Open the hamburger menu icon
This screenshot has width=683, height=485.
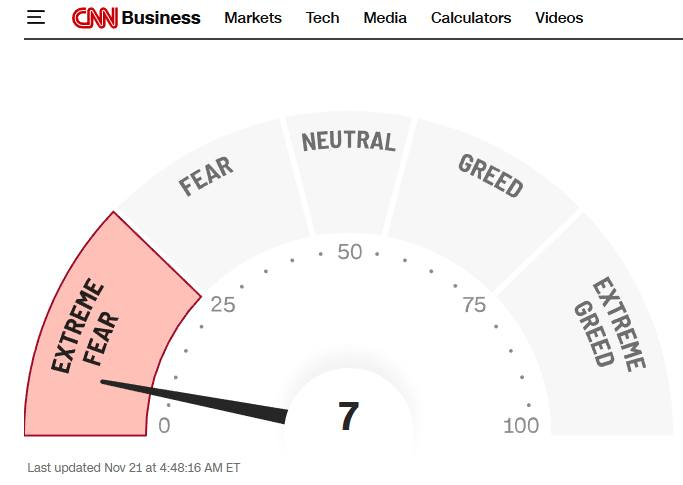(x=36, y=18)
